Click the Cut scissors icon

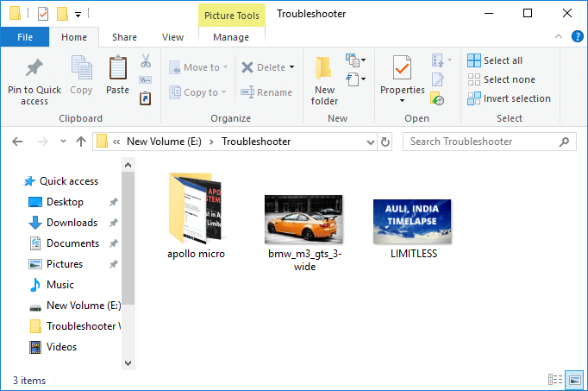[x=146, y=61]
